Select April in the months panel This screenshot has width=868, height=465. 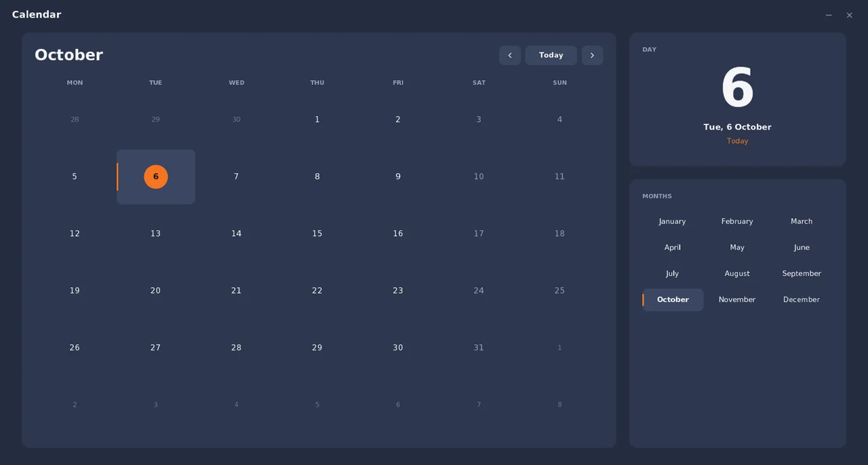click(x=672, y=248)
